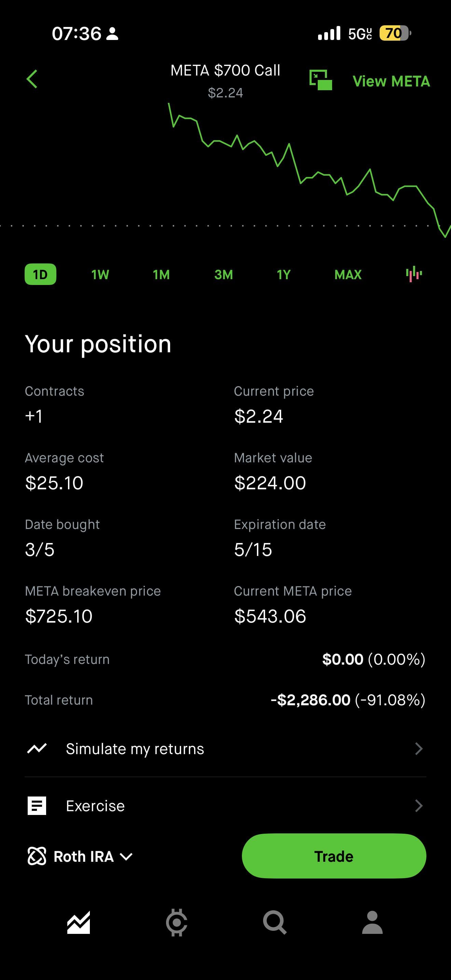Tap the Exercise document icon

point(37,805)
